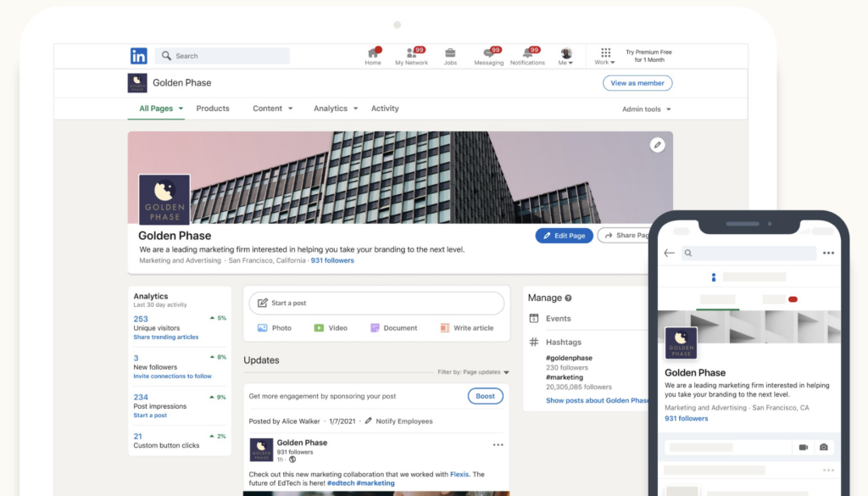Add a Video to post
868x496 pixels.
click(331, 328)
